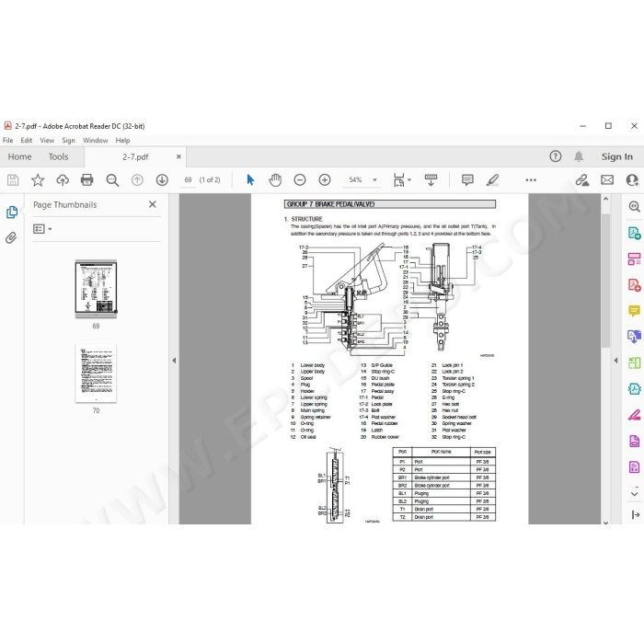Click the Sign In button
Viewport: 644px width, 644px height.
(x=617, y=156)
